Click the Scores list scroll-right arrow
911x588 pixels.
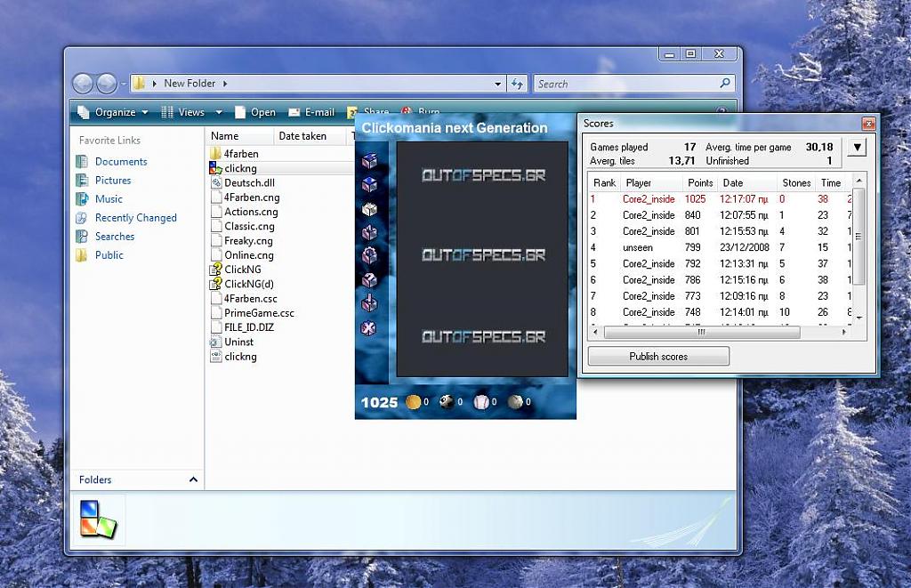coord(843,333)
